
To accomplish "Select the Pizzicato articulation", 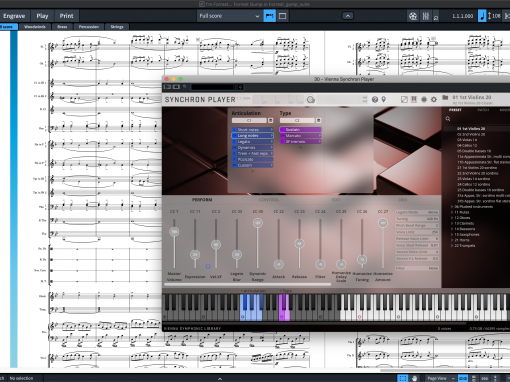I will (253, 160).
